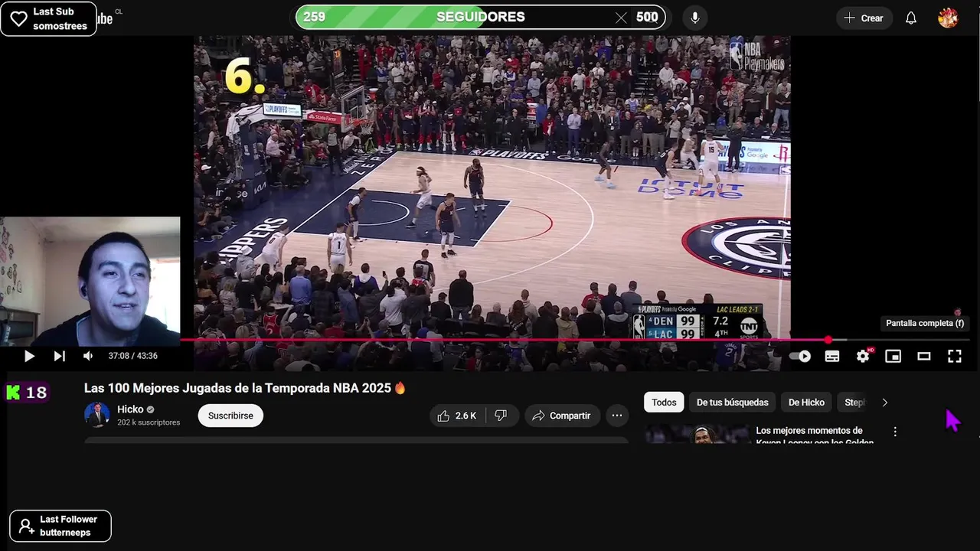Open the Hicko channel avatar
This screenshot has height=551, width=980.
click(x=97, y=416)
